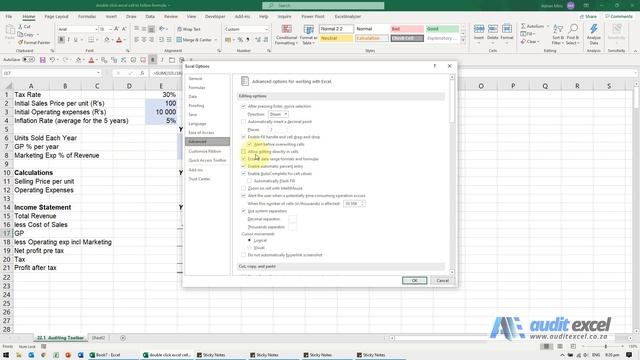The height and width of the screenshot is (360, 640).
Task: Switch to the Sheet2 sheet tab
Action: coord(98,338)
